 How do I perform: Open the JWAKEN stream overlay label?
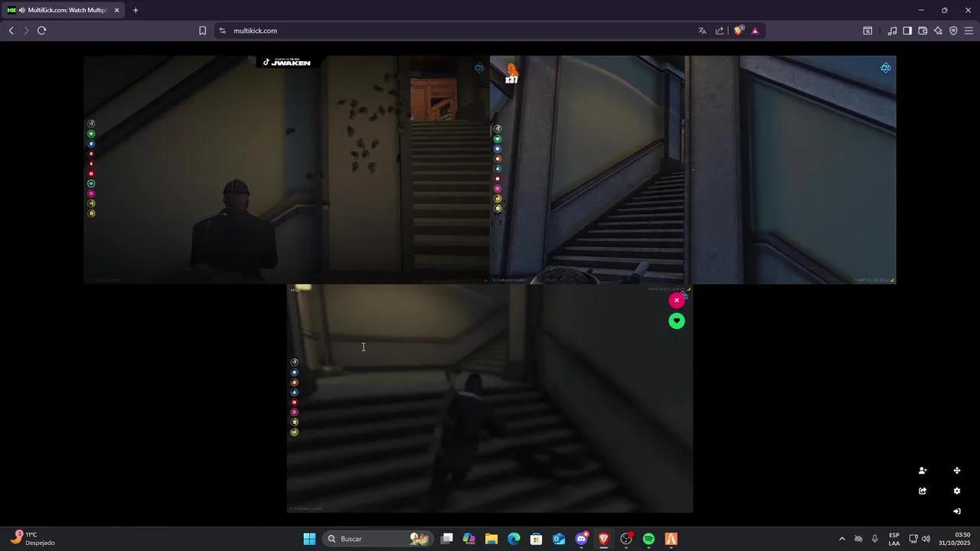tap(286, 62)
